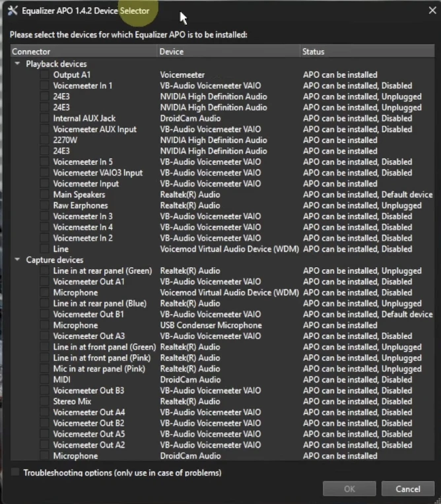Select the Voicemeeter In 2 connector
The width and height of the screenshot is (441, 504).
point(83,238)
